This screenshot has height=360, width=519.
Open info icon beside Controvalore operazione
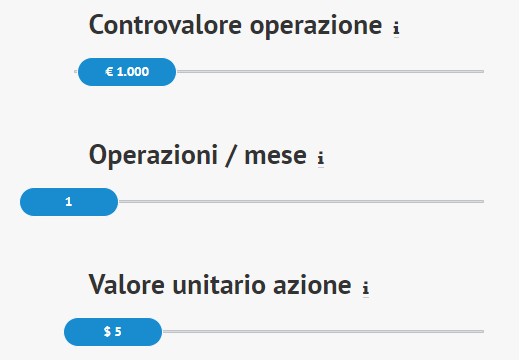[396, 28]
